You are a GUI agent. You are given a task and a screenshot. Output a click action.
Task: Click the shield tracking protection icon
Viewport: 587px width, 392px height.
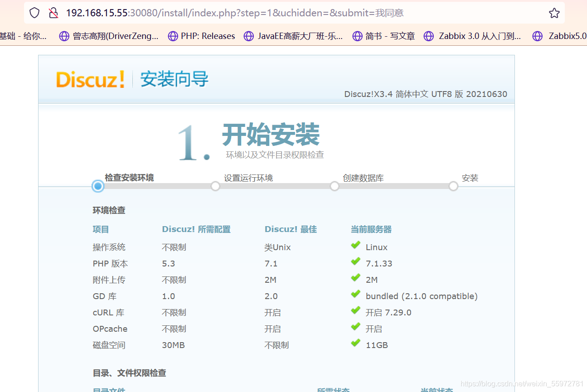pyautogui.click(x=34, y=13)
